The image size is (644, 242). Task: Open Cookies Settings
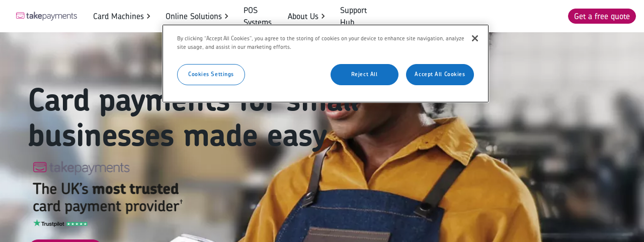[211, 75]
